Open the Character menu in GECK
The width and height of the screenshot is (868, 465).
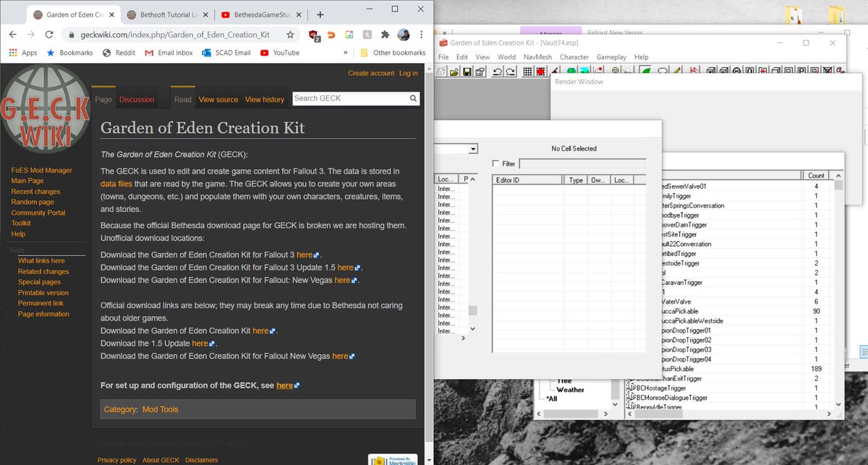coord(574,57)
